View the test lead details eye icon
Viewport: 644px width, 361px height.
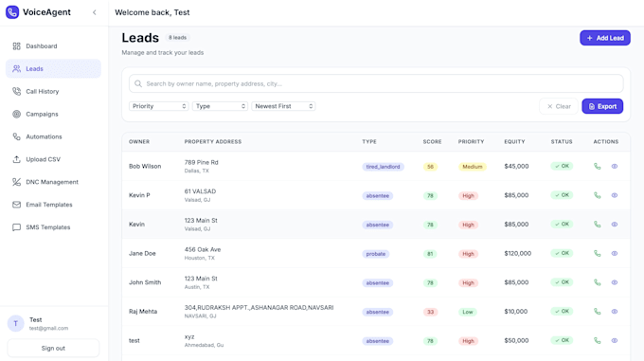[615, 340]
